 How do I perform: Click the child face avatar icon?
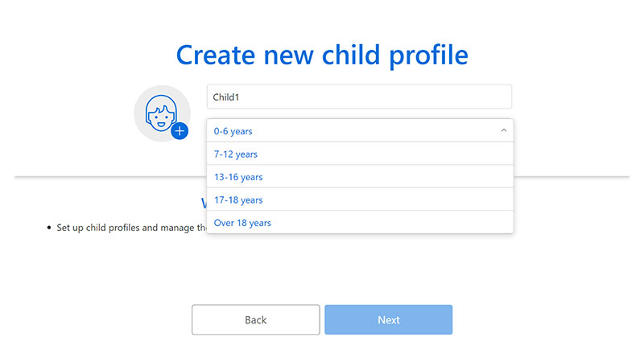coord(160,113)
